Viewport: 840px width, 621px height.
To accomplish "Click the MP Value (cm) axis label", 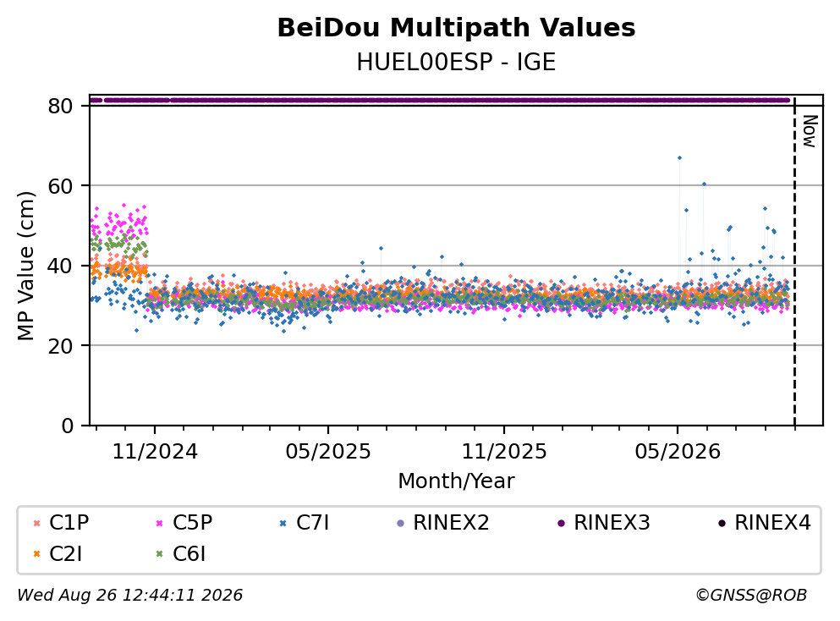I will 25,266.
